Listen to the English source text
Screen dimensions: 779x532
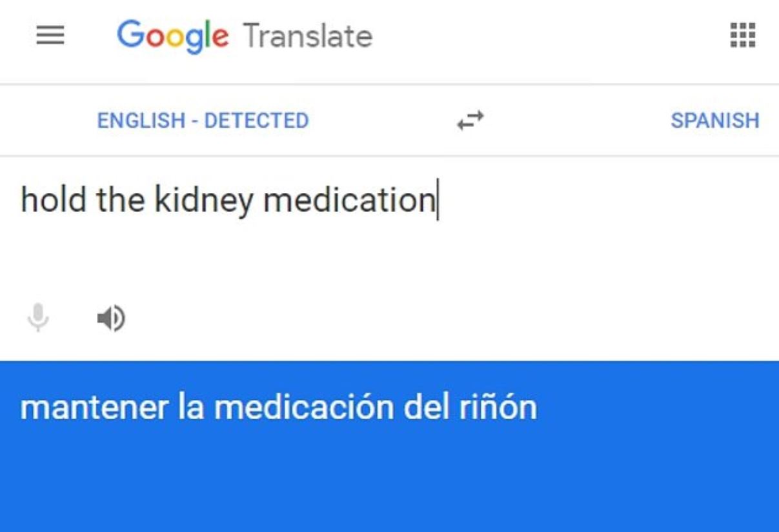111,318
